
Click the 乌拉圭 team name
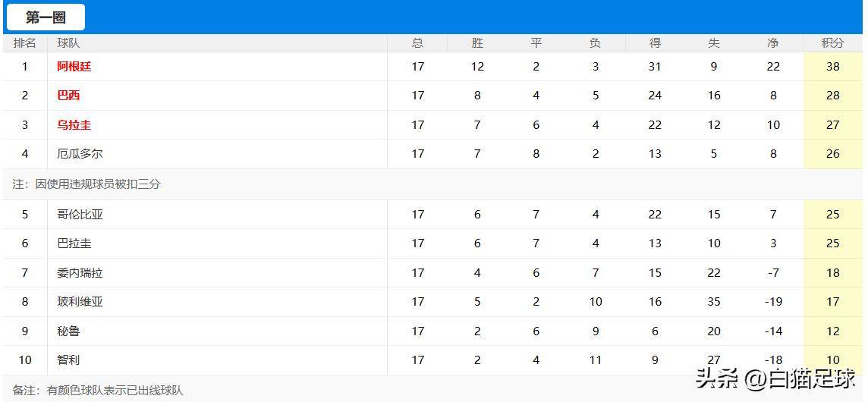point(74,125)
